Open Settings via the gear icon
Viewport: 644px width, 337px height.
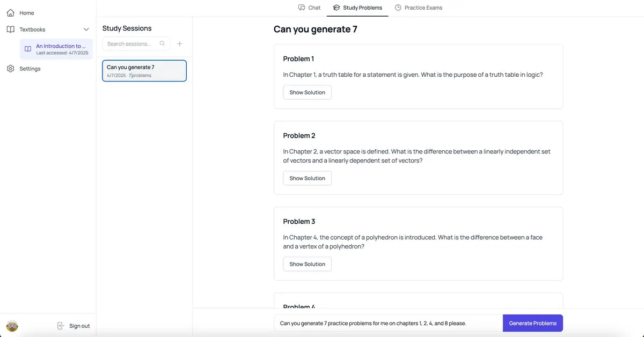point(11,69)
